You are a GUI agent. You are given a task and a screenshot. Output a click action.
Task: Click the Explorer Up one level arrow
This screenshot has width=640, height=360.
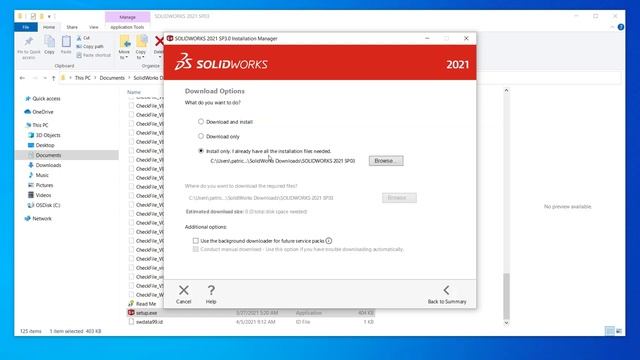[53, 78]
